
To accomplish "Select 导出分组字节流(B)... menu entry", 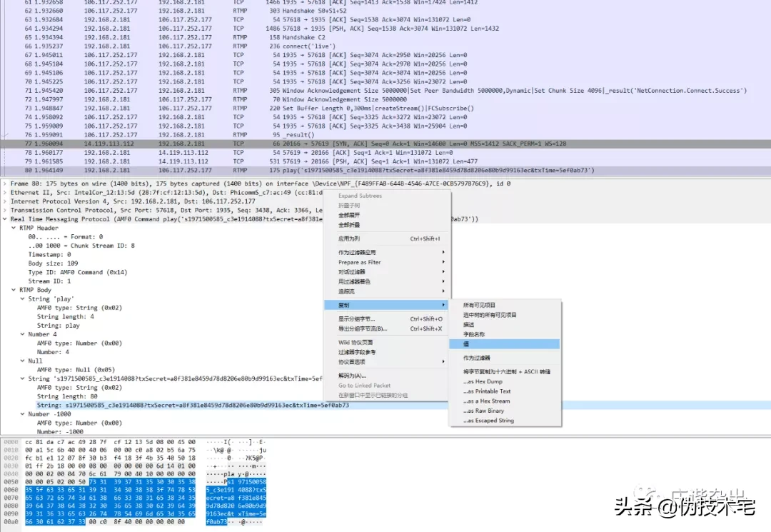I will [x=386, y=328].
